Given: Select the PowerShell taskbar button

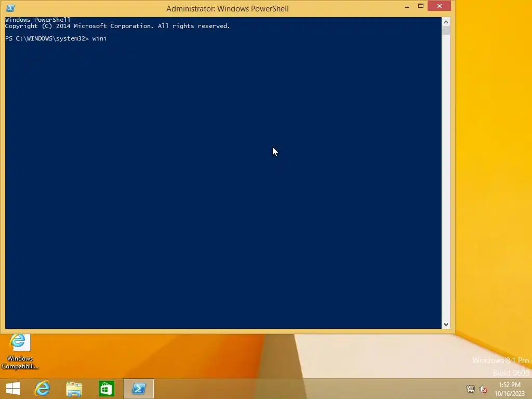Looking at the screenshot, I should coord(138,389).
